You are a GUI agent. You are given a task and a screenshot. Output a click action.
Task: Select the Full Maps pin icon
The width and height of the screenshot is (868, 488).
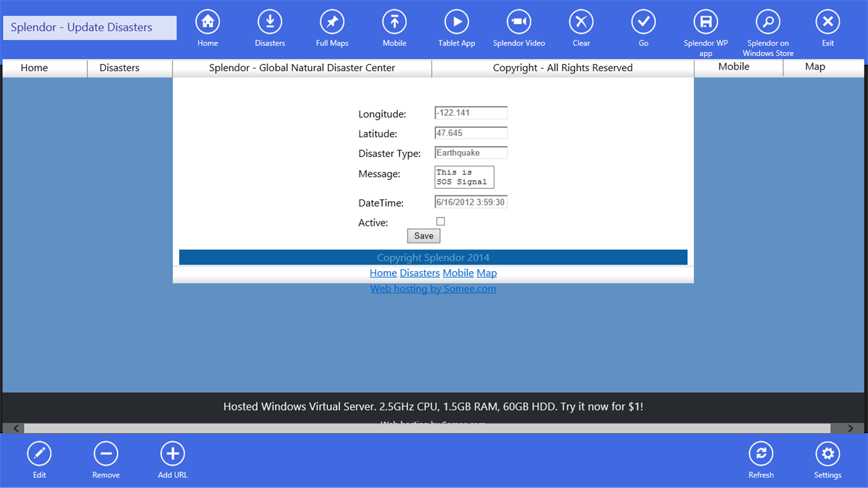point(332,22)
